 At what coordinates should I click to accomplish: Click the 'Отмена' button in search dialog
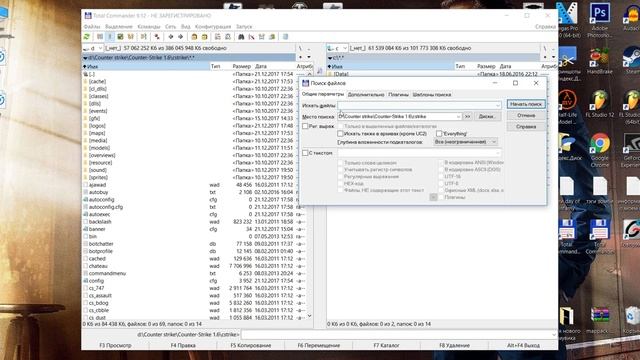[x=526, y=116]
